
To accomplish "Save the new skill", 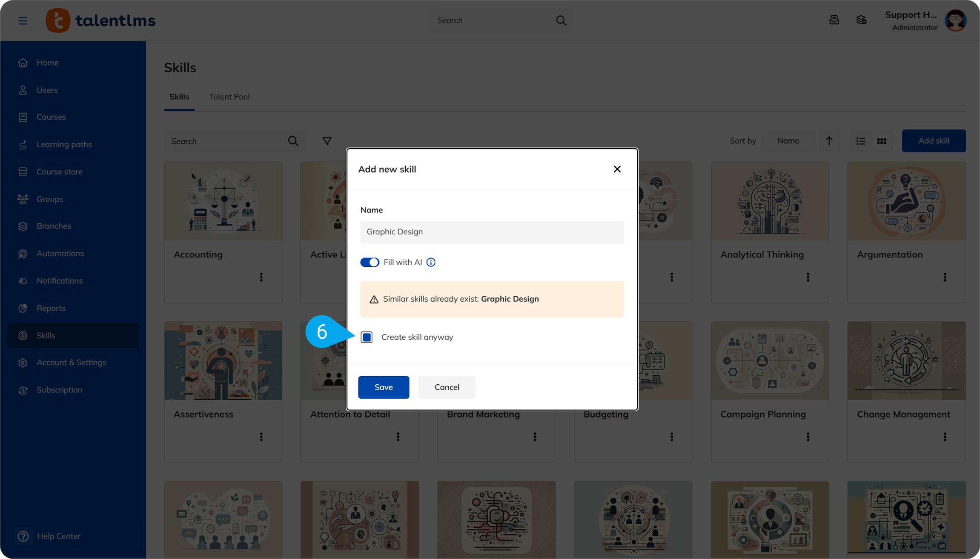I will pos(383,387).
